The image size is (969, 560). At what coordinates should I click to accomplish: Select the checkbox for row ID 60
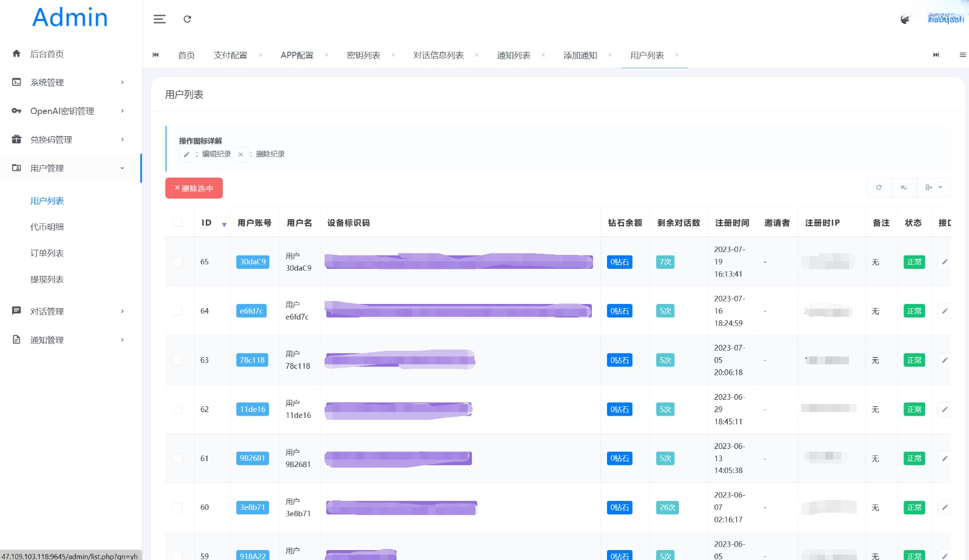(x=178, y=507)
